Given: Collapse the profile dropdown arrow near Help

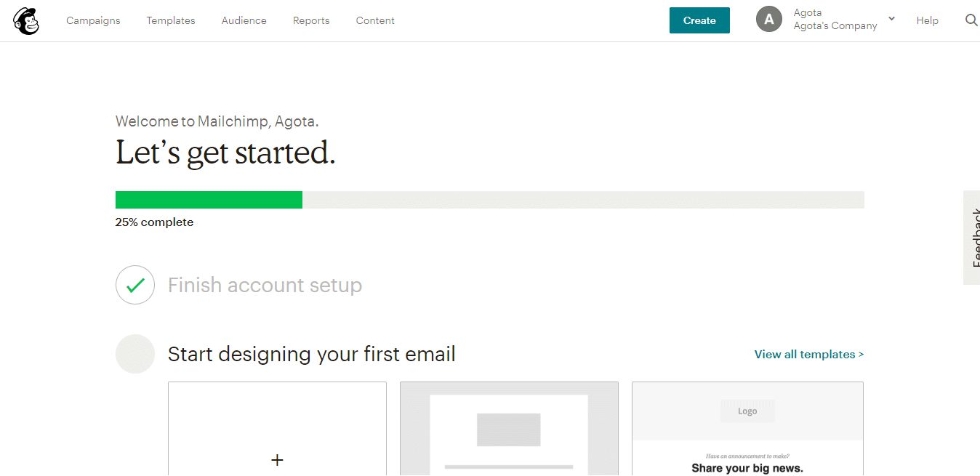Looking at the screenshot, I should click(x=891, y=17).
